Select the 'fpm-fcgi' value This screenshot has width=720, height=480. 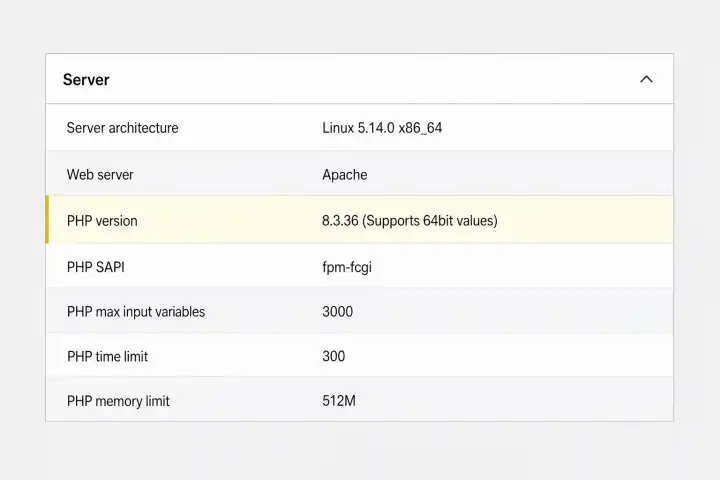(x=347, y=267)
